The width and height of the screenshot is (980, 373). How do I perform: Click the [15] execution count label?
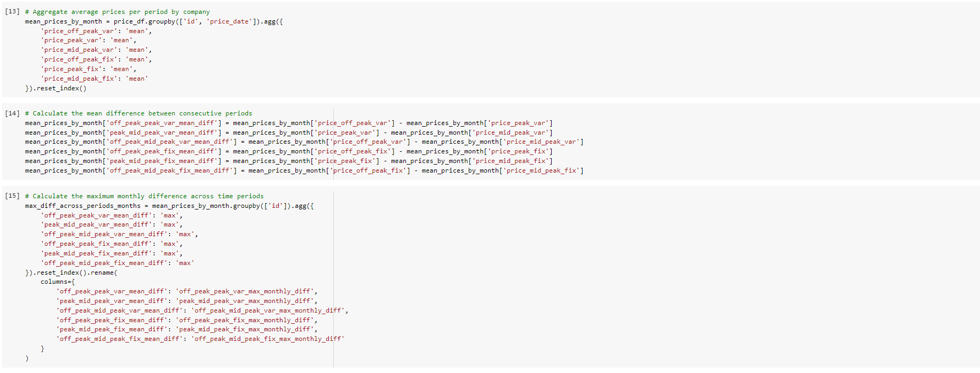pos(12,196)
